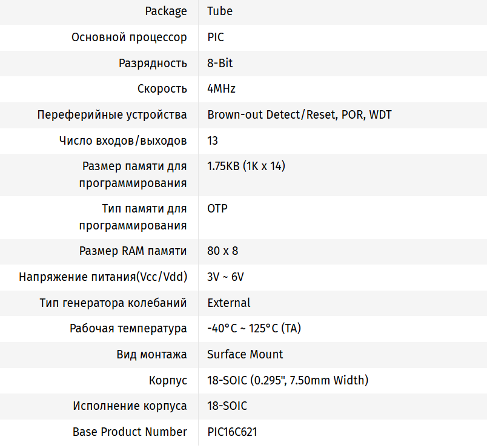487x448 pixels.
Task: Click the 'OTP' memory type value
Action: (217, 209)
